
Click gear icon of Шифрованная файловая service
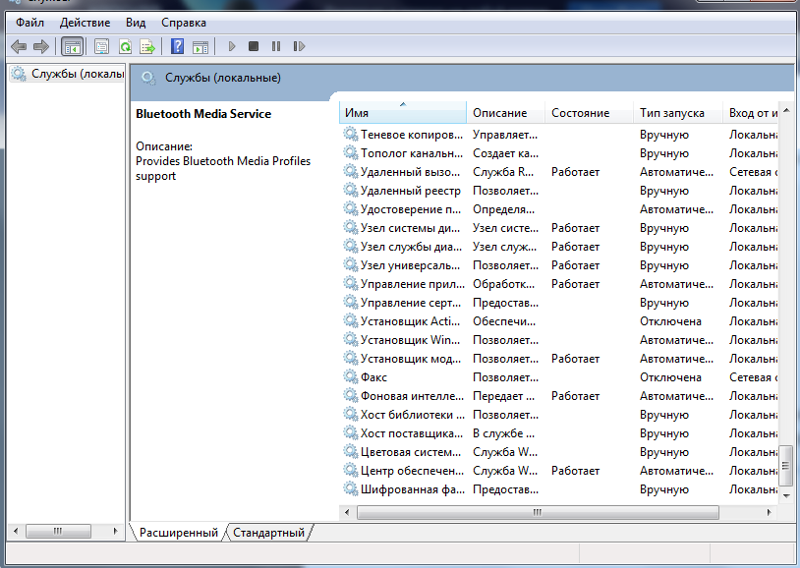(351, 489)
